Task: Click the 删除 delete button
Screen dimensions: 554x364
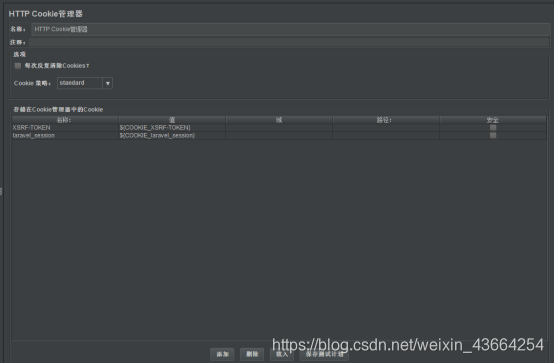Action: tap(252, 354)
